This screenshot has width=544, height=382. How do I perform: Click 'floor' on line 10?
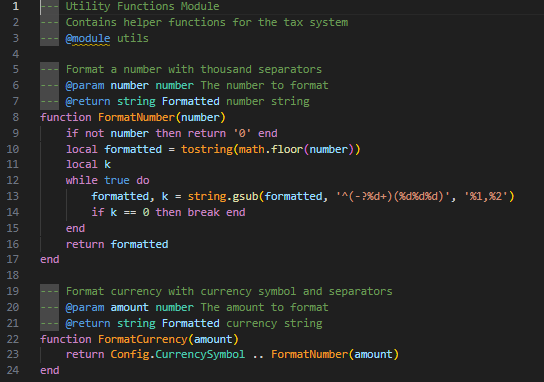287,149
